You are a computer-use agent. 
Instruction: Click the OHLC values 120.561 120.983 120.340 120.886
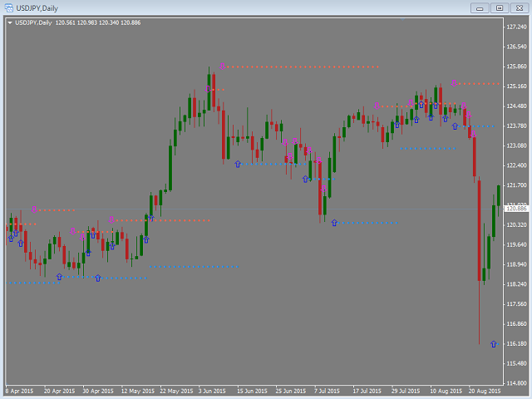pyautogui.click(x=98, y=22)
